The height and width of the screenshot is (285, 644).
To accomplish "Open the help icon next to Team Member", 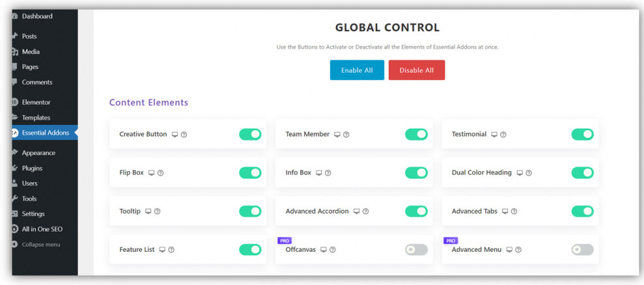I will pos(346,134).
